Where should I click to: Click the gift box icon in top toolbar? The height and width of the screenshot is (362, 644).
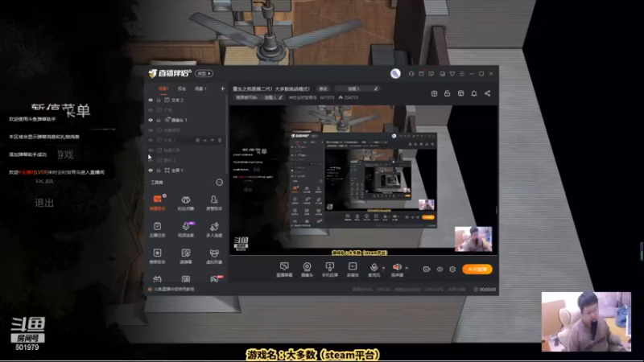click(434, 93)
